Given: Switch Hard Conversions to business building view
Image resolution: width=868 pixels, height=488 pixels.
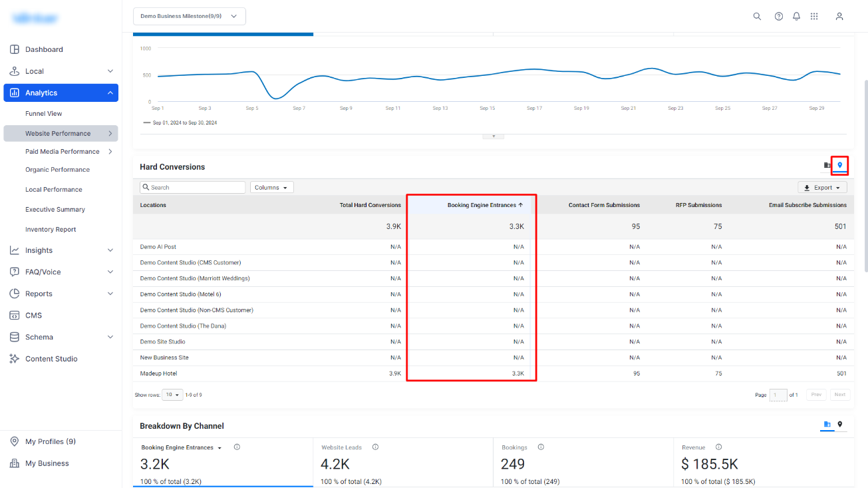Looking at the screenshot, I should coord(827,165).
